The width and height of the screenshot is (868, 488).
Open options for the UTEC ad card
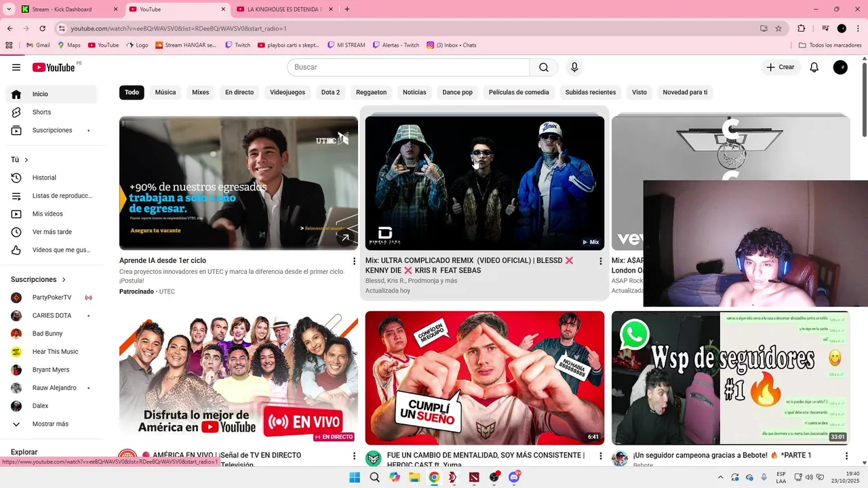354,261
